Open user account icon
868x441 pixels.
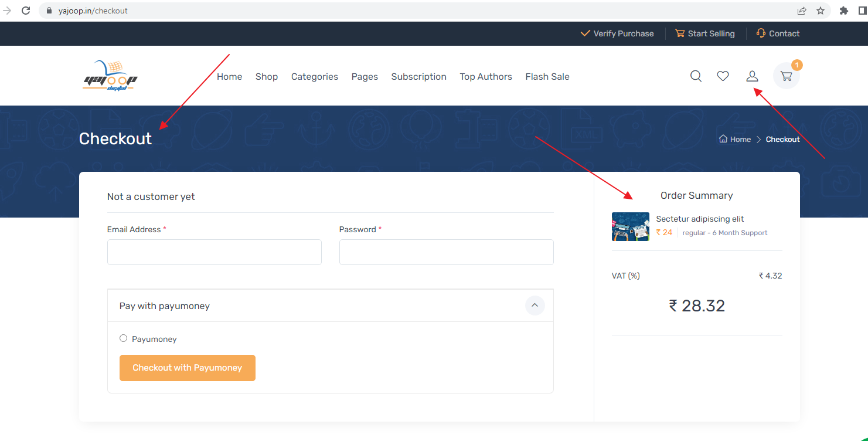tap(752, 76)
